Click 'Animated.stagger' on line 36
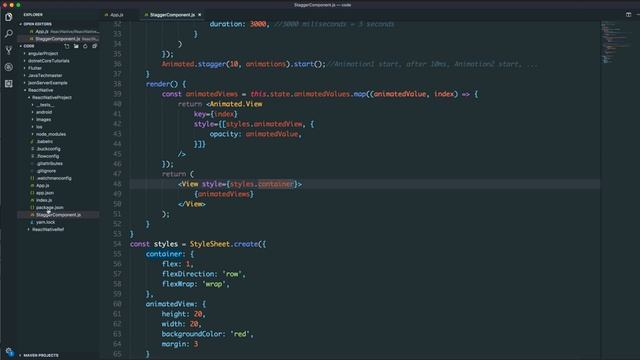 coord(194,64)
